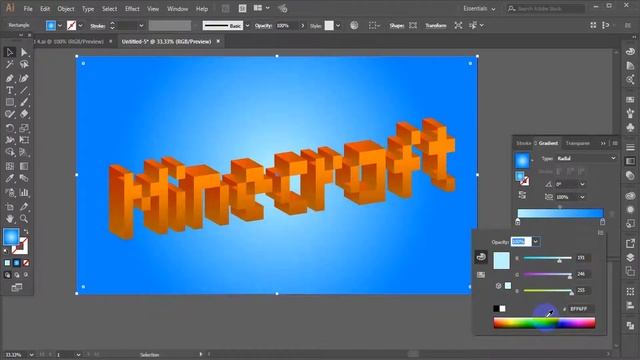Choose the Width warp tool
The height and width of the screenshot is (360, 640).
[10, 140]
